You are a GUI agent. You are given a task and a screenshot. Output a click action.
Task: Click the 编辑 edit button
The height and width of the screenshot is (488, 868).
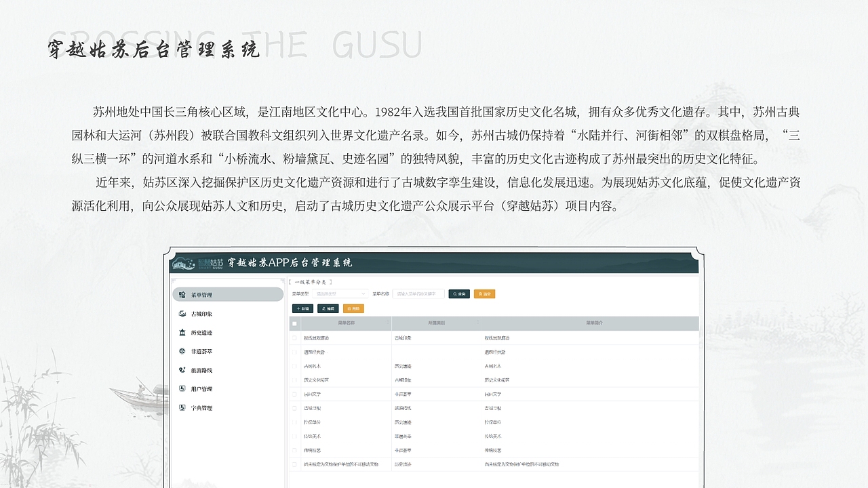click(x=328, y=308)
